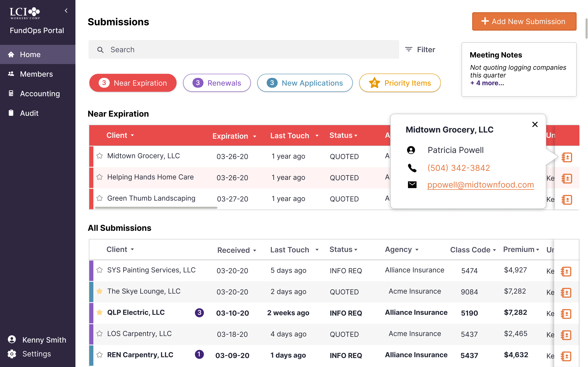Click Add New Submission button

(524, 21)
